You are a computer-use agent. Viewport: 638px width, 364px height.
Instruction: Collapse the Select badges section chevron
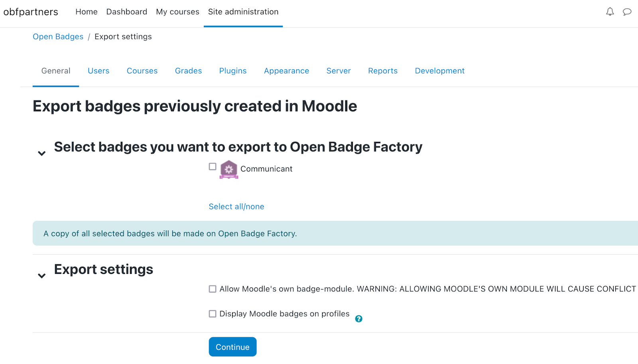[41, 153]
